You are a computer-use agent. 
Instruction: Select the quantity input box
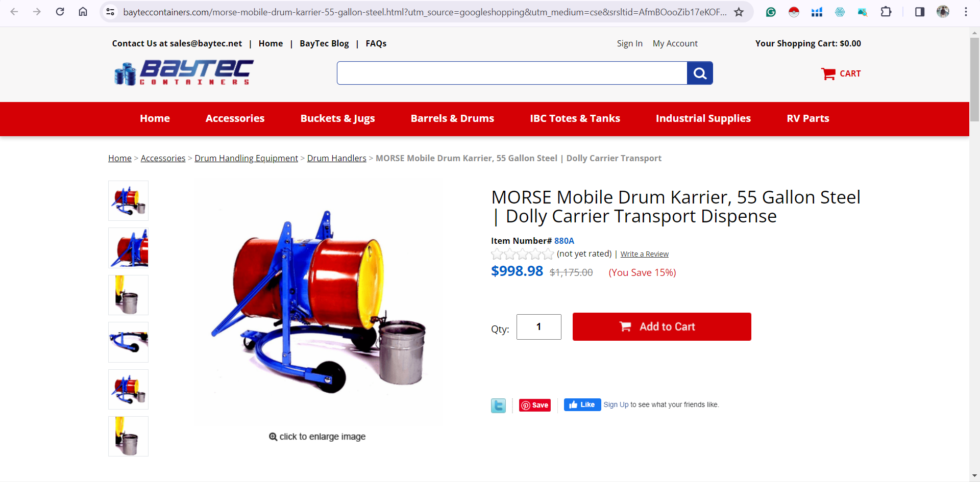pos(538,327)
